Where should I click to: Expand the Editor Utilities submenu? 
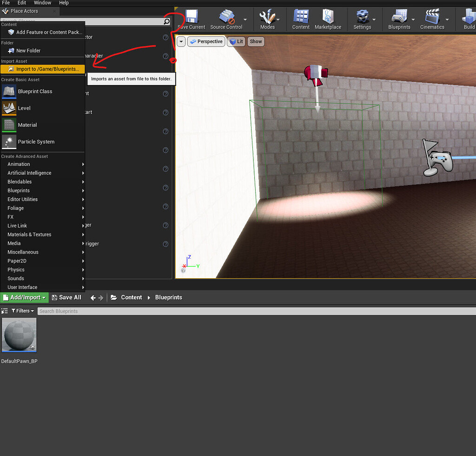(x=42, y=199)
